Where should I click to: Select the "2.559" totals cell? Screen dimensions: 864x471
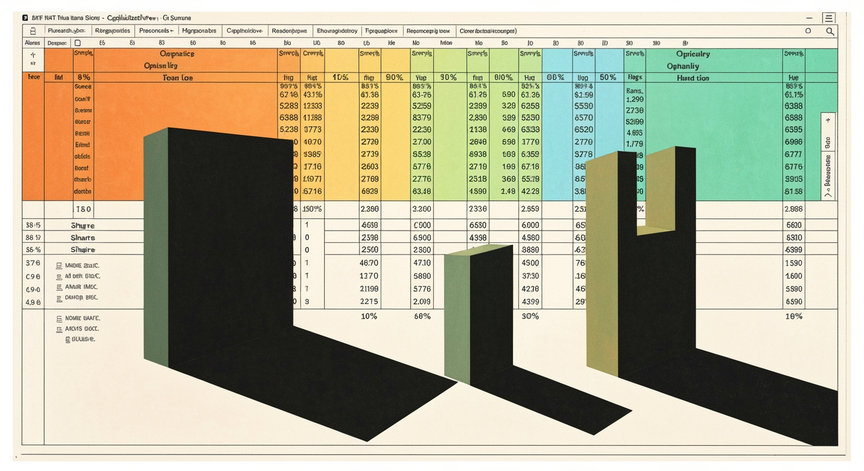(530, 209)
